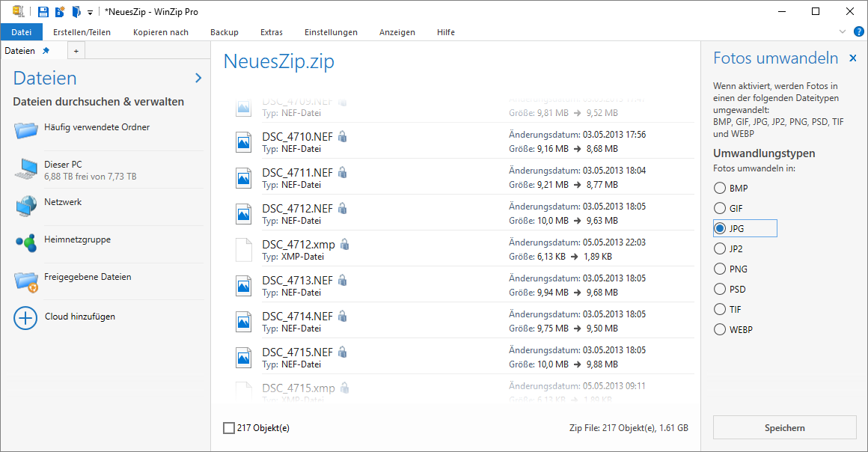The height and width of the screenshot is (452, 868).
Task: Save the zip via the floppy disk icon
Action: point(43,12)
